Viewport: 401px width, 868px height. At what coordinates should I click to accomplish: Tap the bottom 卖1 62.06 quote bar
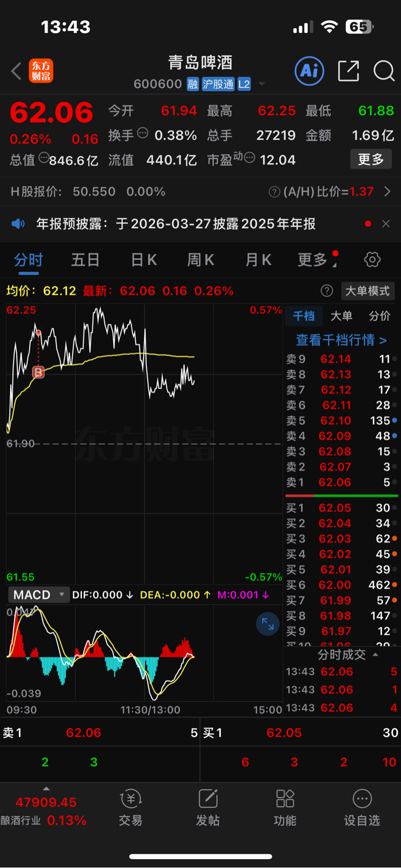pyautogui.click(x=100, y=733)
